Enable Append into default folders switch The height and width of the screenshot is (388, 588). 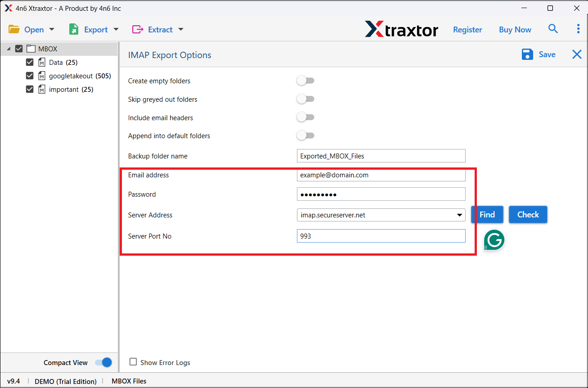tap(305, 135)
